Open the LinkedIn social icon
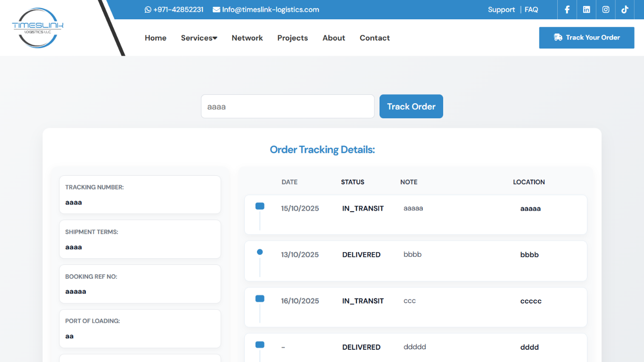The height and width of the screenshot is (362, 644). [586, 9]
